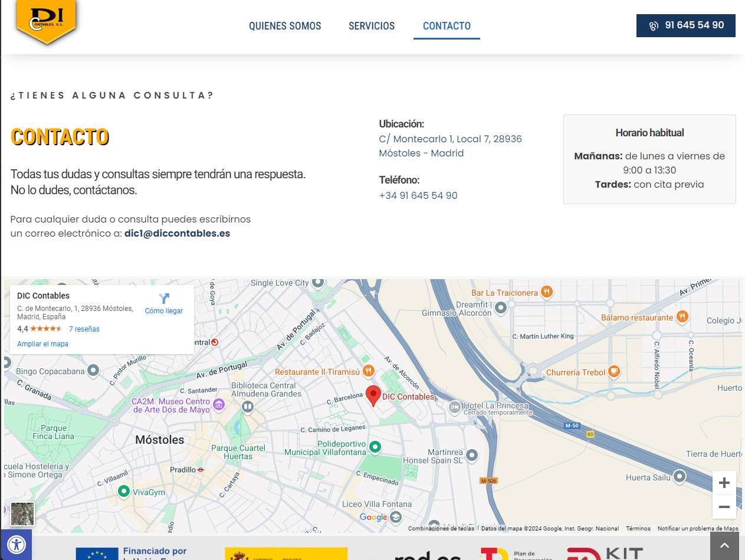Click the Ampliar el mapa link

click(42, 344)
